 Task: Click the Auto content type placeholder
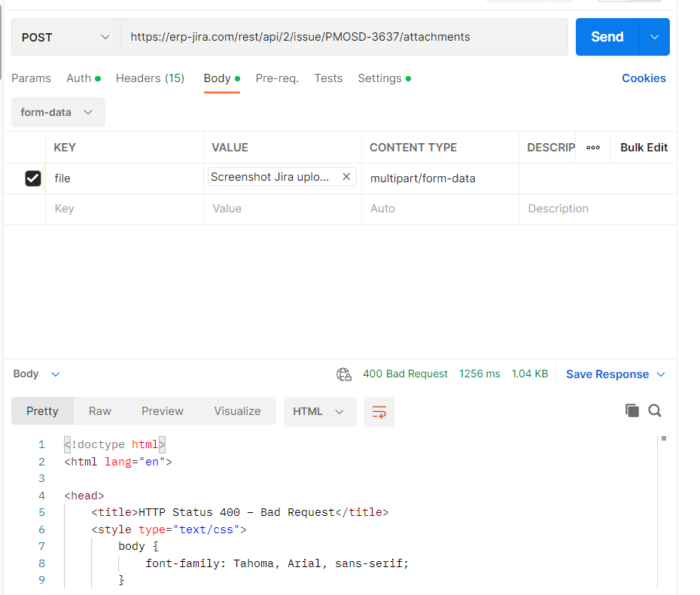tap(440, 209)
